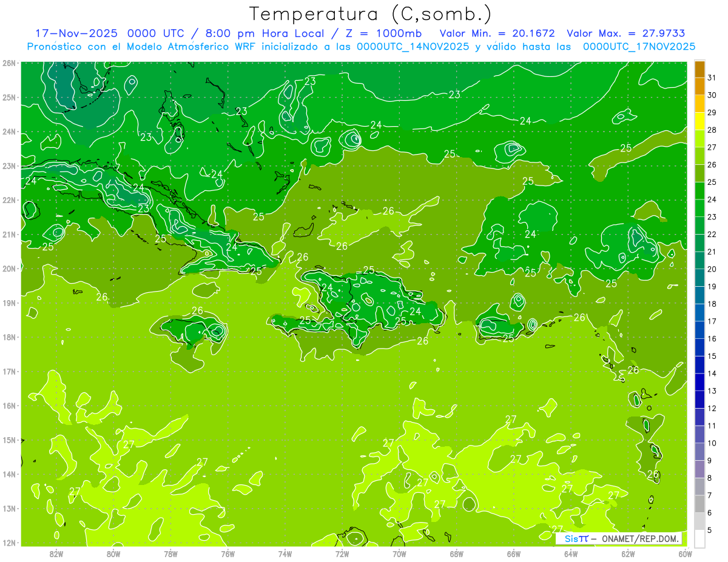728x562 pixels.
Task: Click the 26N latitude axis label
Action: 9,63
